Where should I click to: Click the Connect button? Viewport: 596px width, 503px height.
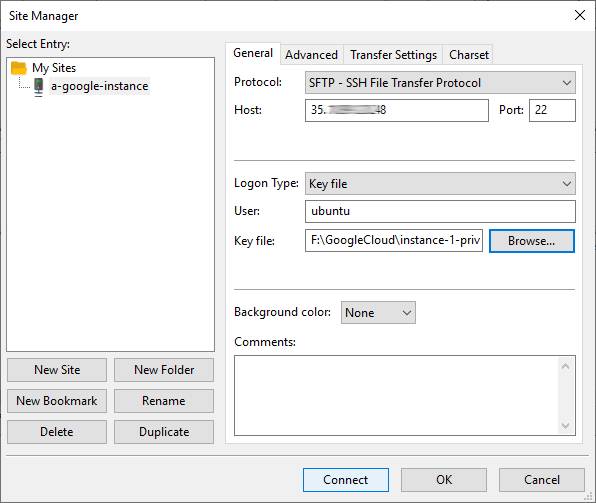point(346,480)
